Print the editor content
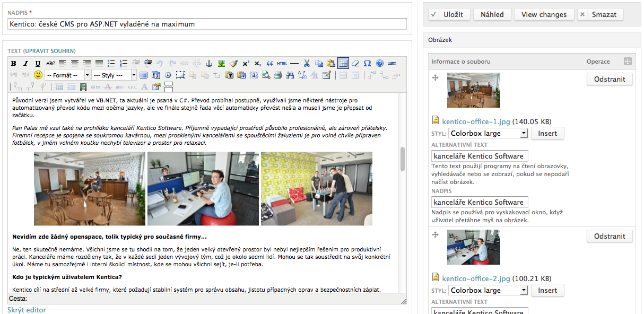 (277, 75)
